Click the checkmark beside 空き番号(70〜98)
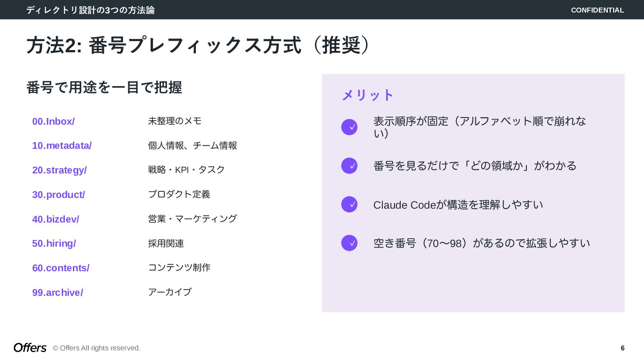Screen dimensions: 644x362 [x=349, y=243]
